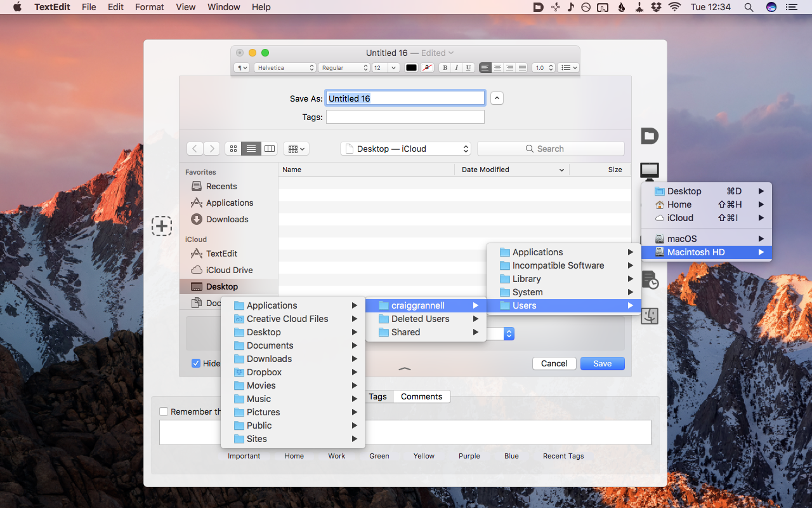The width and height of the screenshot is (812, 508).
Task: Toggle the Hide extension checkbox
Action: click(197, 363)
